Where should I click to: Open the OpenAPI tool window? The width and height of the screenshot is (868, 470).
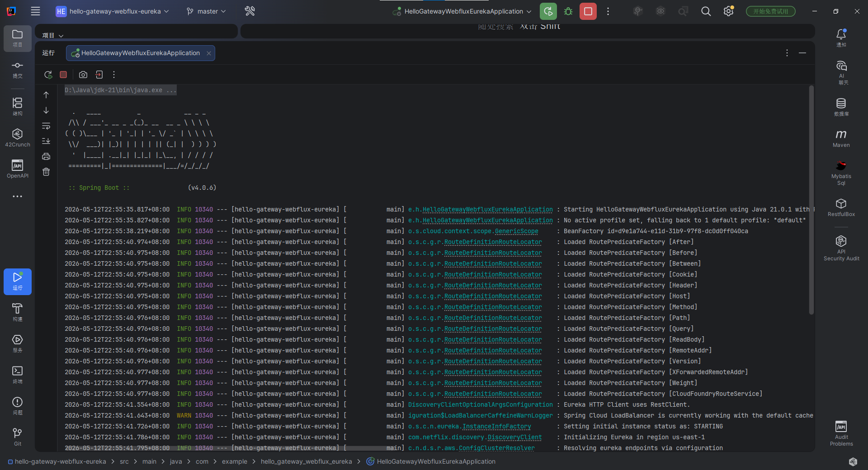coord(17,169)
